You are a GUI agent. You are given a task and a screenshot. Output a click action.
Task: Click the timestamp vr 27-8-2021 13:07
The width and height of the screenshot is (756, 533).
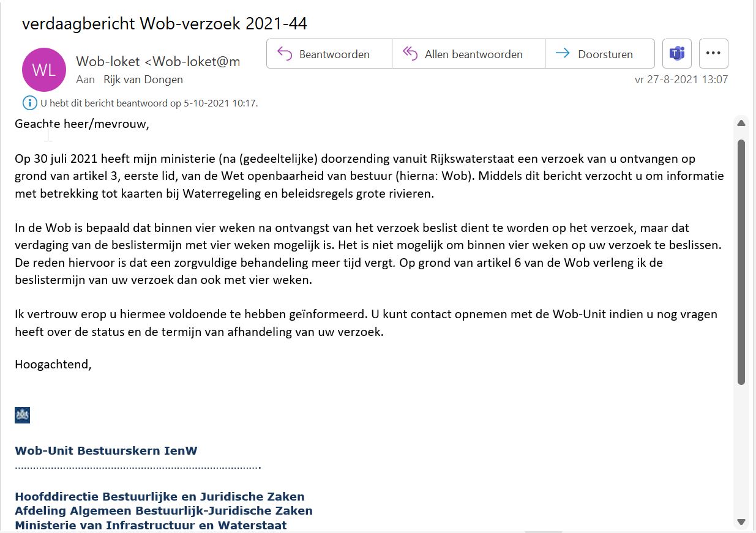click(681, 80)
